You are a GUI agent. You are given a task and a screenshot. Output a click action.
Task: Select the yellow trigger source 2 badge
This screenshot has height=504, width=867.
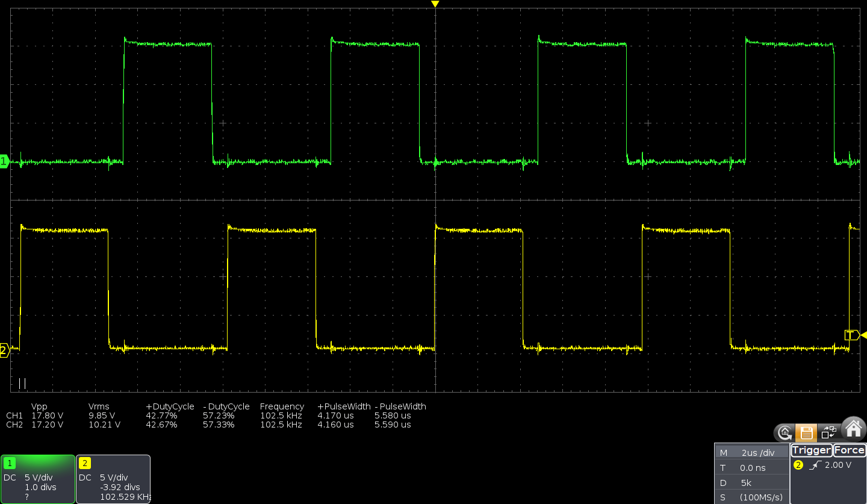pyautogui.click(x=798, y=465)
